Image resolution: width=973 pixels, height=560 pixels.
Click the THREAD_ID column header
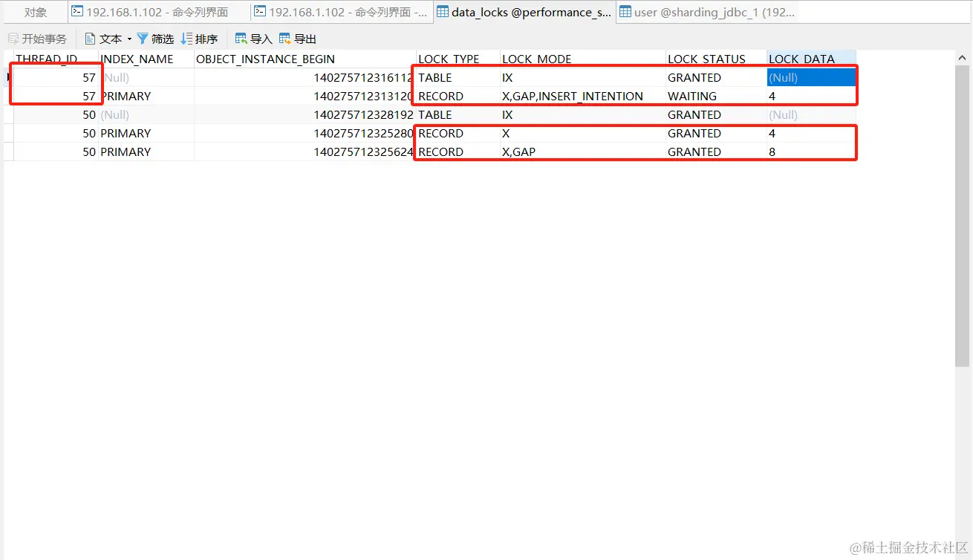(56, 59)
